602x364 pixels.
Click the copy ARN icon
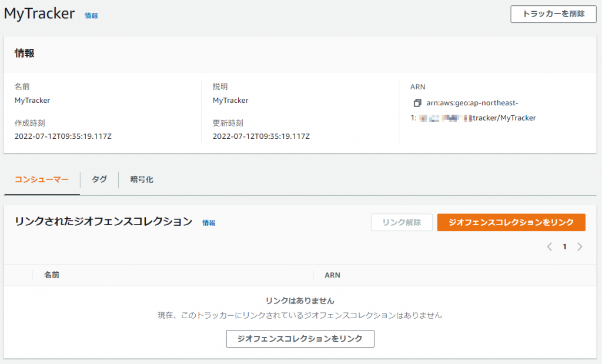[417, 103]
